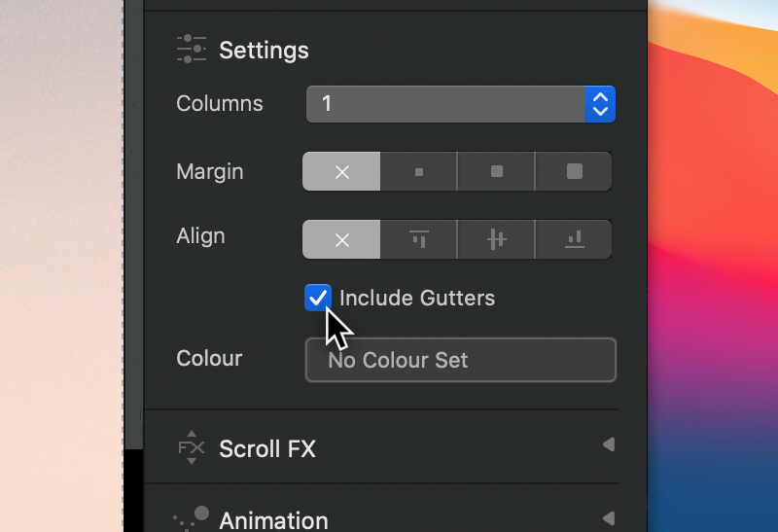The width and height of the screenshot is (778, 532).
Task: Click the Include Gutters label
Action: tap(417, 299)
